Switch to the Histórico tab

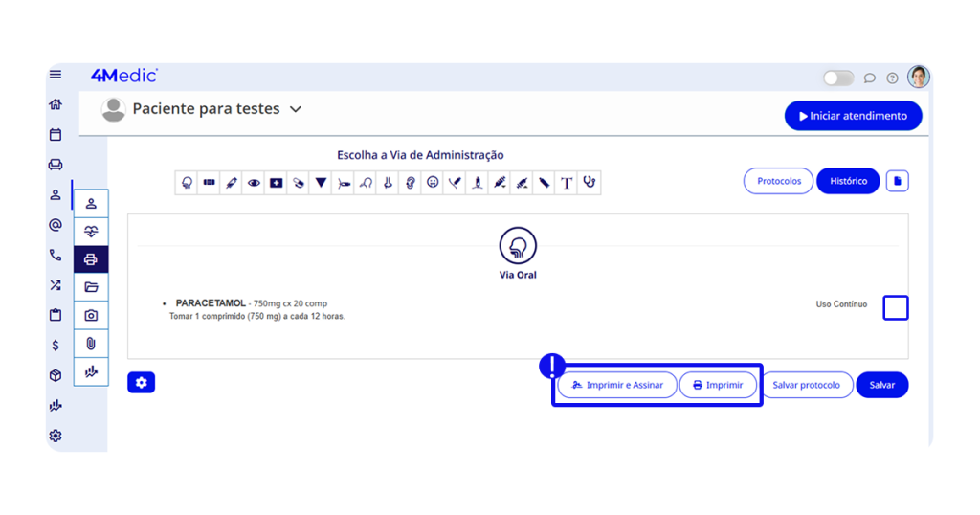coord(848,181)
